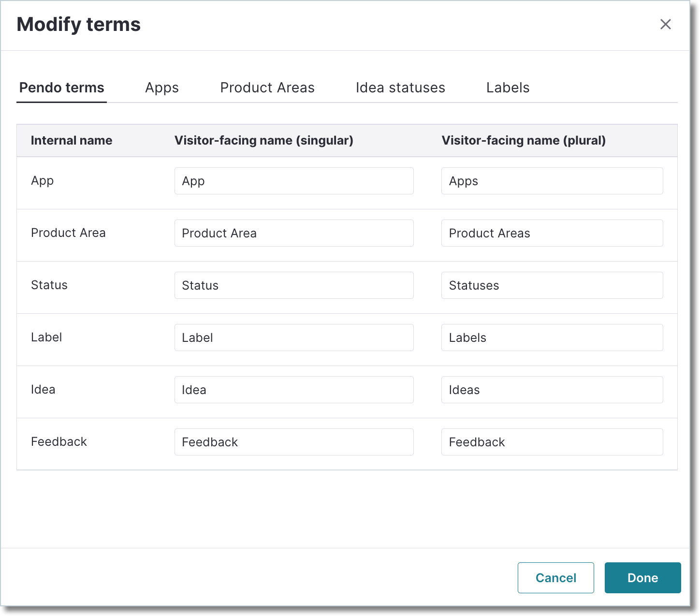Switch to the Pendo terms tab
The image size is (700, 616).
click(62, 88)
